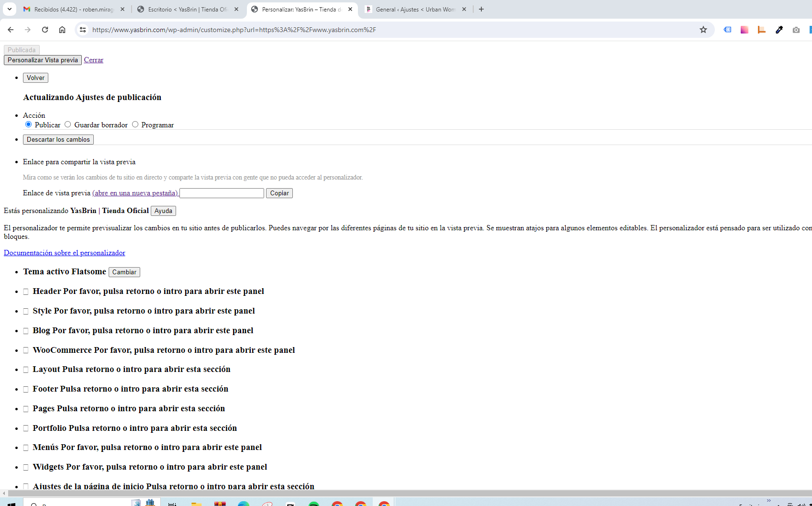
Task: Click the address bar URL
Action: point(234,30)
